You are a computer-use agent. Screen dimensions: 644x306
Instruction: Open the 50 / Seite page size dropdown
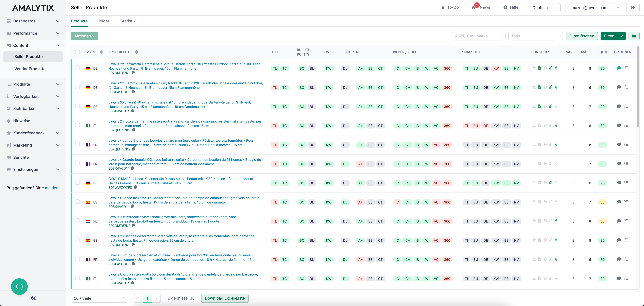coord(99,298)
